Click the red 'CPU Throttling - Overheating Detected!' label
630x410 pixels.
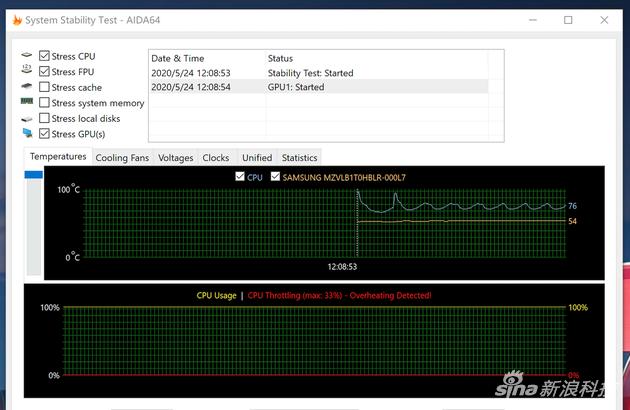pyautogui.click(x=340, y=295)
